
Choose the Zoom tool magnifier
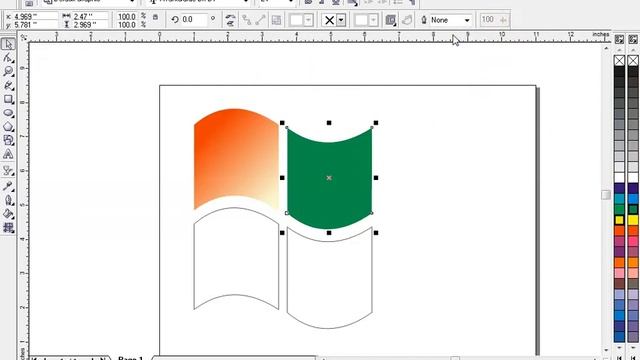pos(8,72)
